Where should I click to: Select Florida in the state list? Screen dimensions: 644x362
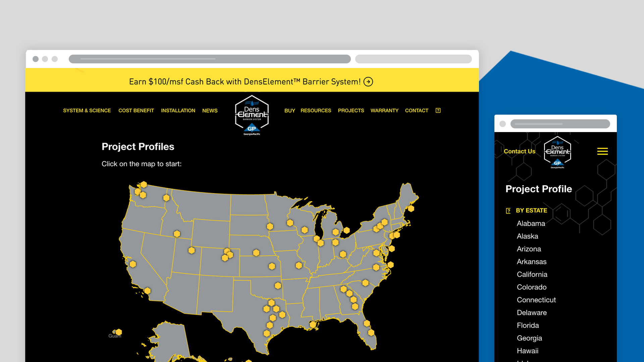click(x=528, y=325)
